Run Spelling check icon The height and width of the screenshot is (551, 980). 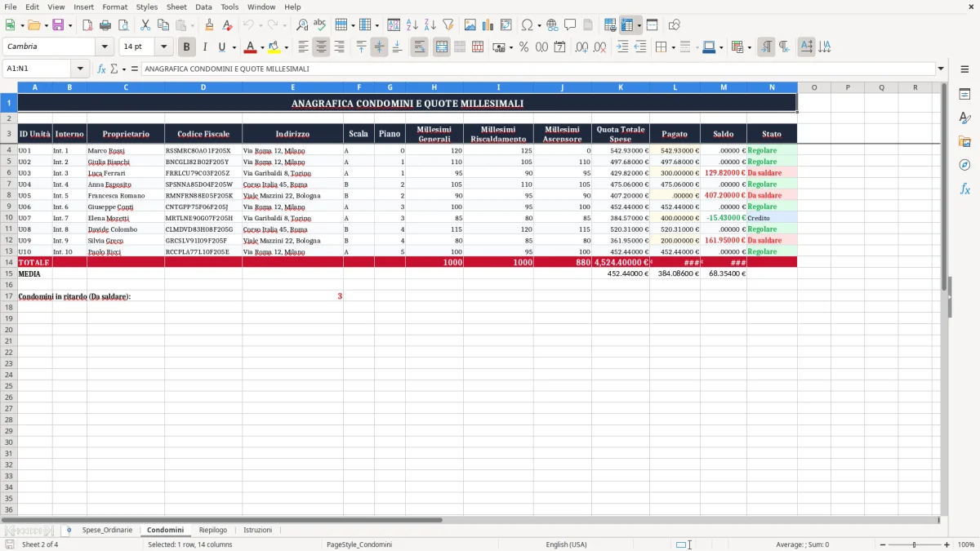(320, 25)
